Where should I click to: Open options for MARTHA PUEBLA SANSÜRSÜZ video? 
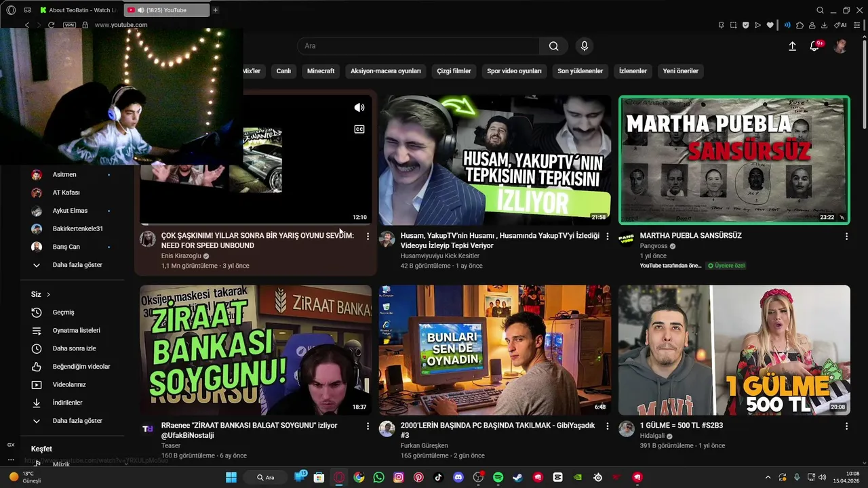tap(846, 236)
